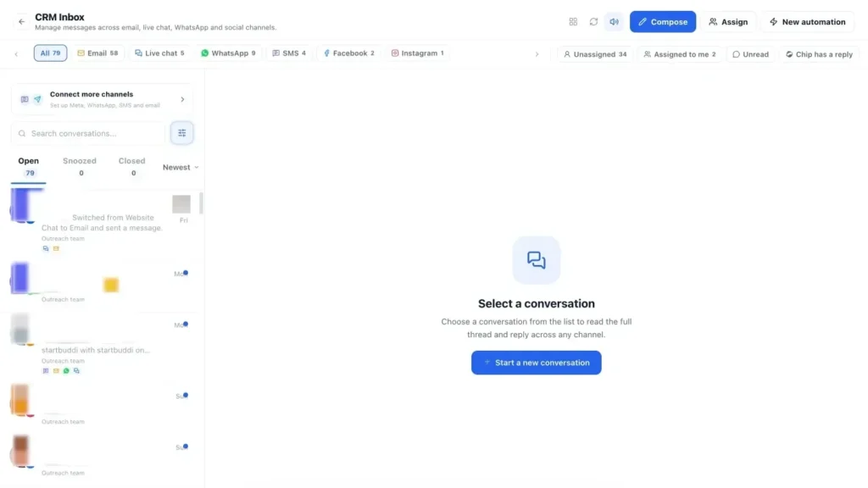Click the yellow attachment in second conversation
The width and height of the screenshot is (868, 488).
111,285
